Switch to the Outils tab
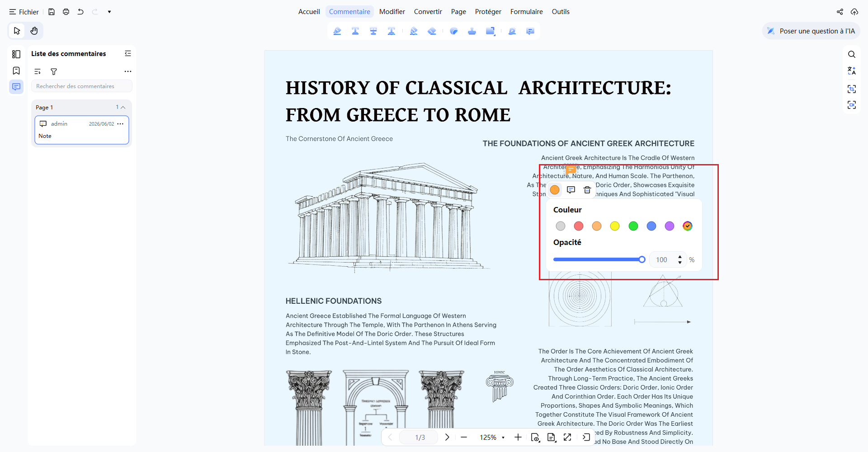Image resolution: width=868 pixels, height=452 pixels. click(561, 12)
